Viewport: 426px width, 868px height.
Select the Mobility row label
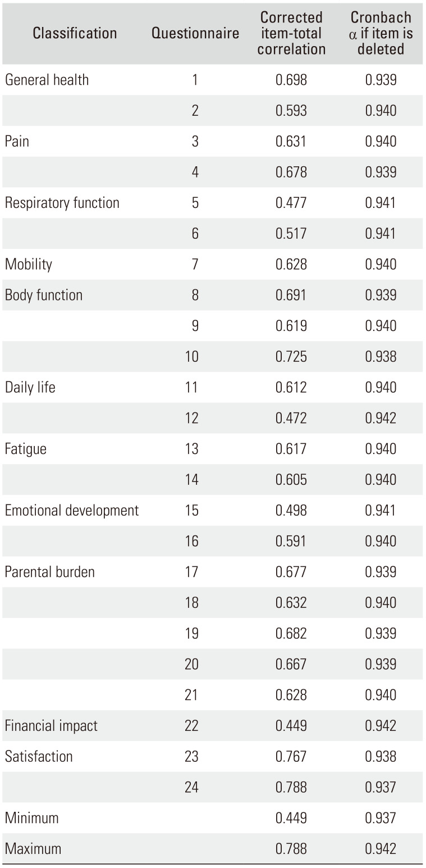[29, 265]
